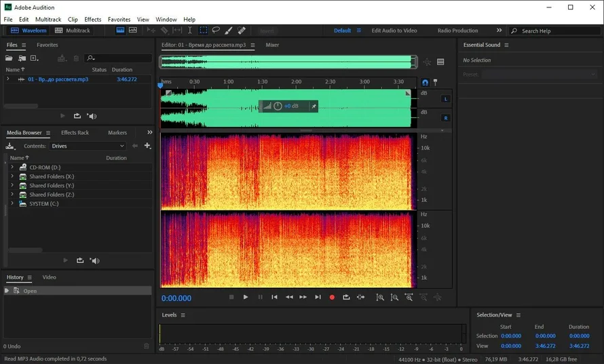Click Add shortcut plus icon in Media Browser

147,146
